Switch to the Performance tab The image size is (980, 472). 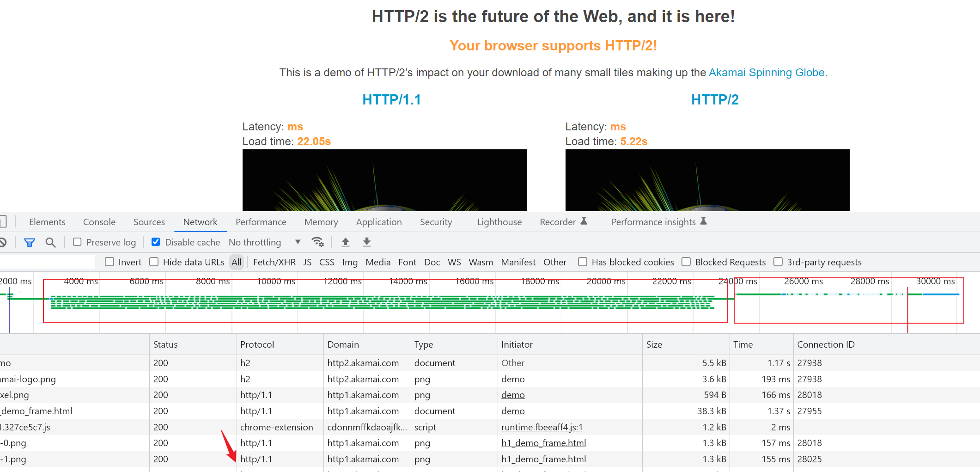click(x=261, y=222)
